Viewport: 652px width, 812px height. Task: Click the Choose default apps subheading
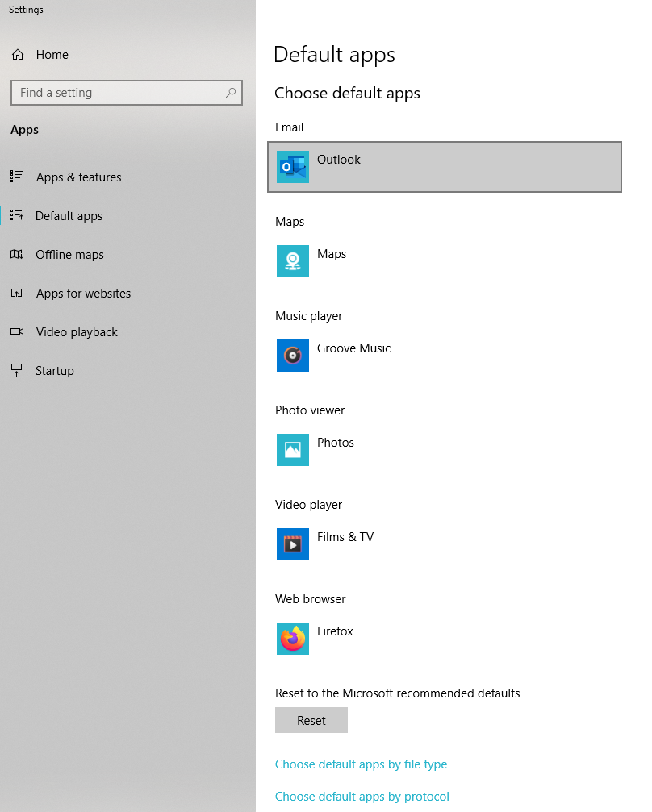(x=347, y=94)
